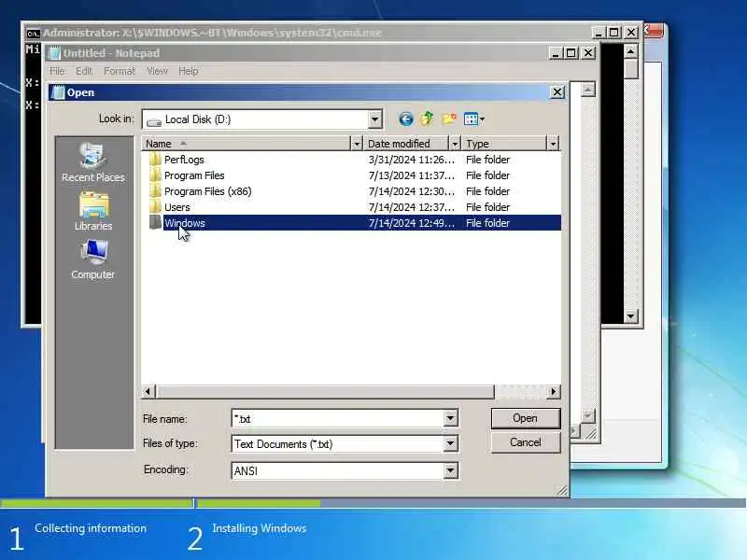Screen dimensions: 747x560
Task: Select the Program Files (x86) folder icon
Action: pyautogui.click(x=155, y=191)
